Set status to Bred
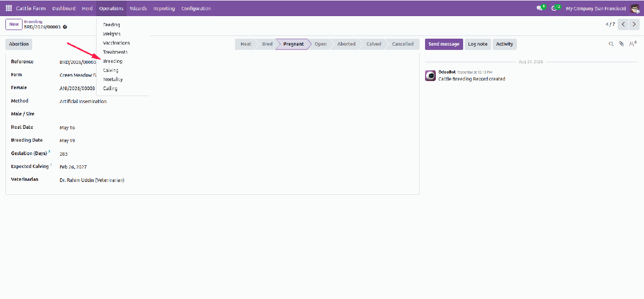This screenshot has width=644, height=299. tap(267, 44)
